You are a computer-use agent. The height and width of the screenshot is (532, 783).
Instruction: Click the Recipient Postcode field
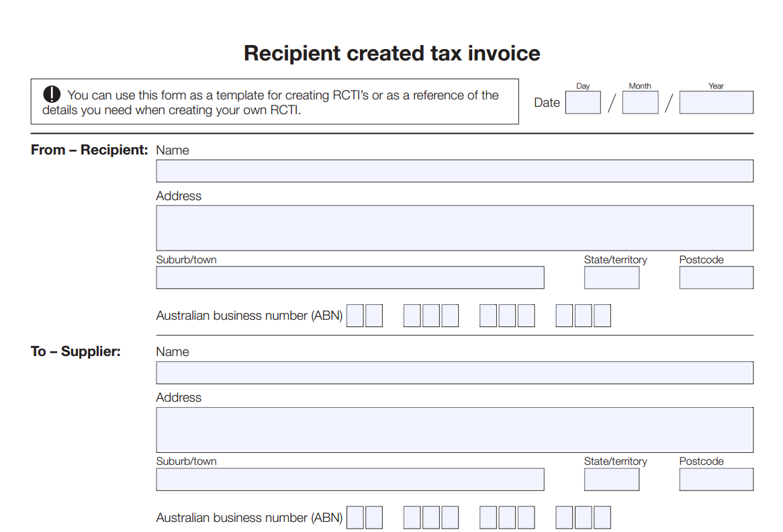tap(716, 277)
